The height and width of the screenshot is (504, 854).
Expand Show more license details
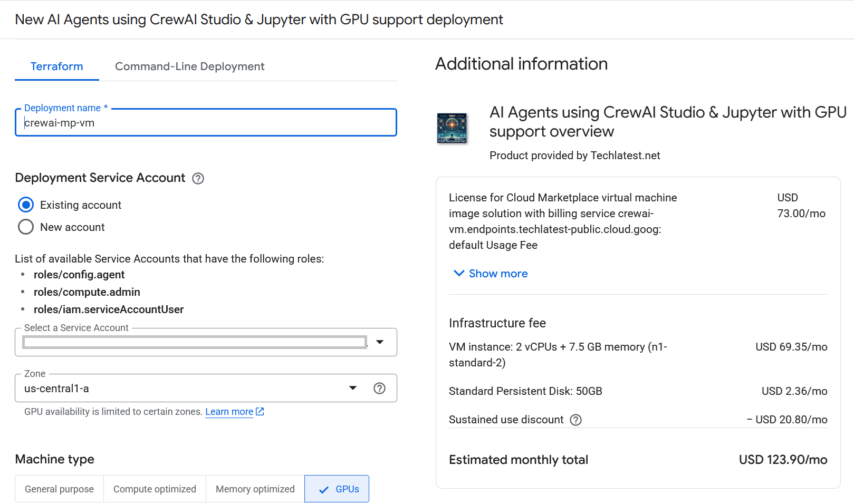(491, 274)
